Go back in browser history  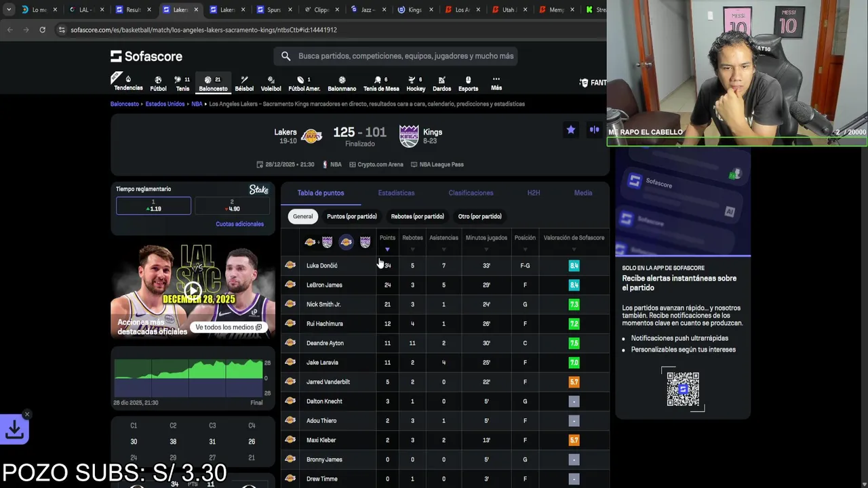tap(9, 30)
